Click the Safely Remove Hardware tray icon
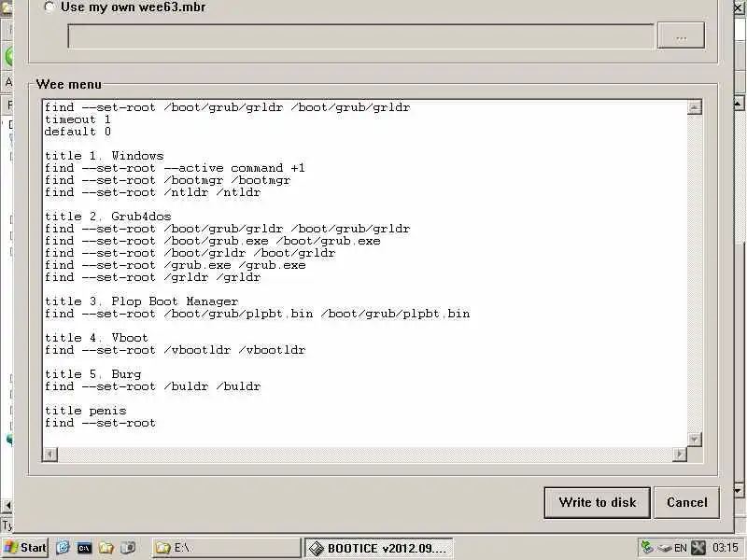 click(646, 548)
